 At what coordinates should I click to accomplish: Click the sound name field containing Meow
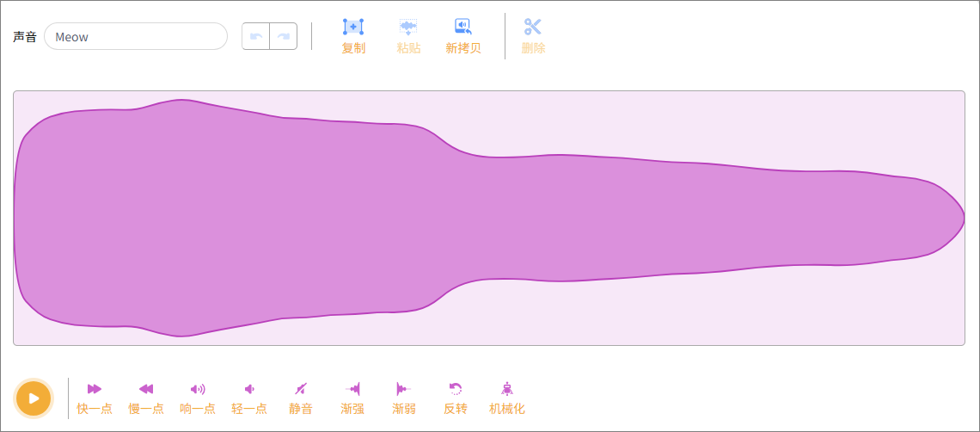[136, 37]
